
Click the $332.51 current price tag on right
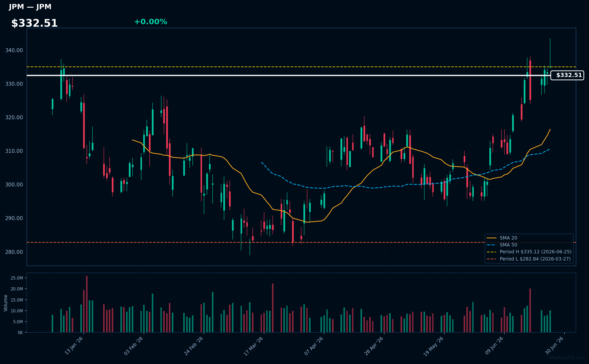pyautogui.click(x=567, y=75)
